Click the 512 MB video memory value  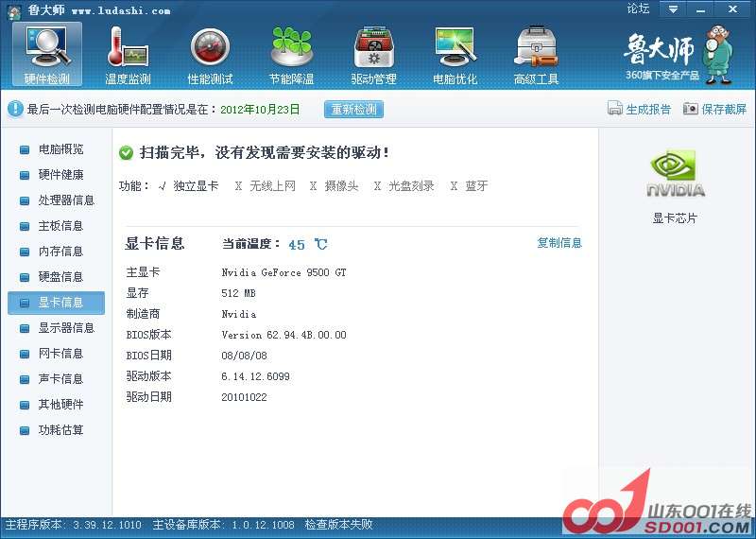(239, 293)
